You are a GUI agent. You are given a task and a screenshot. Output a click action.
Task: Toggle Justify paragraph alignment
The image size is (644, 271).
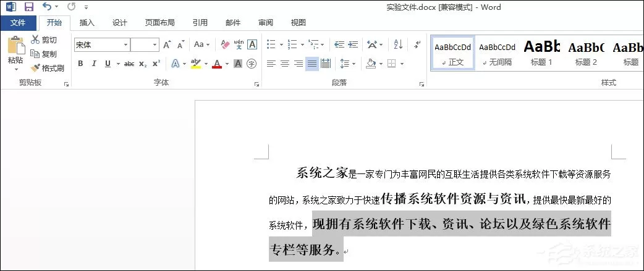312,64
